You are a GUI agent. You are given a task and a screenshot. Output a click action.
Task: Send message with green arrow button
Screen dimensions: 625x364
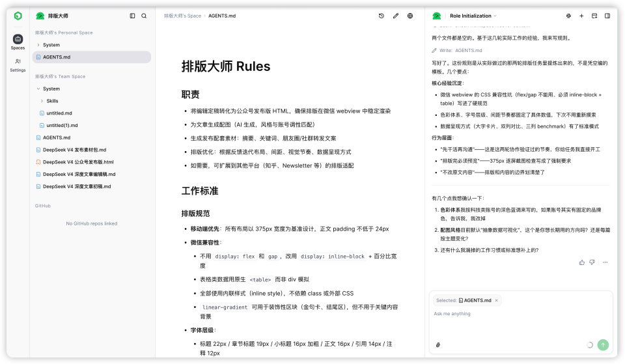click(603, 345)
